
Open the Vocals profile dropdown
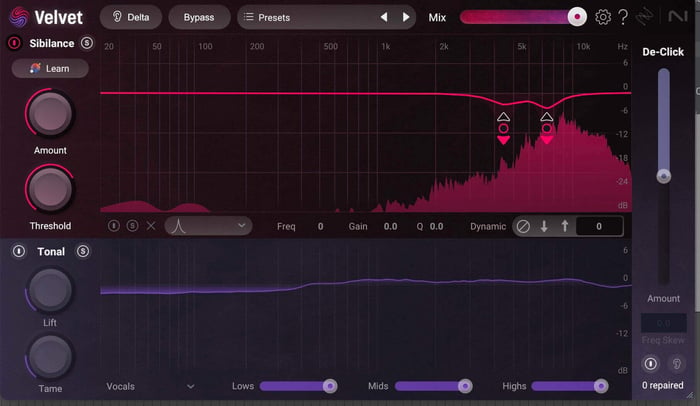(150, 386)
